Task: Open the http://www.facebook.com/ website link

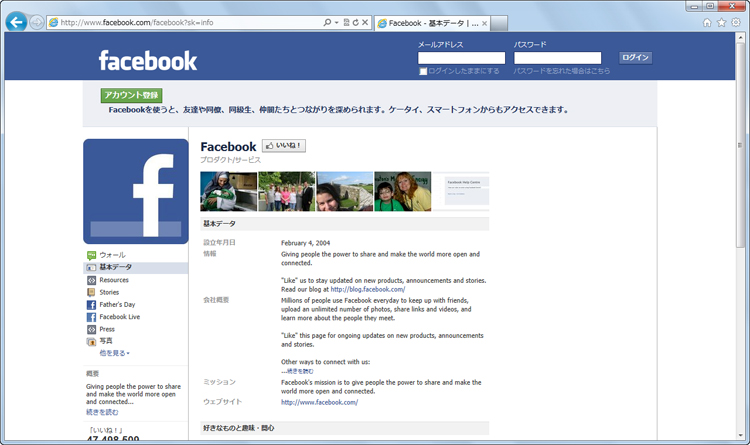Action: tap(320, 402)
